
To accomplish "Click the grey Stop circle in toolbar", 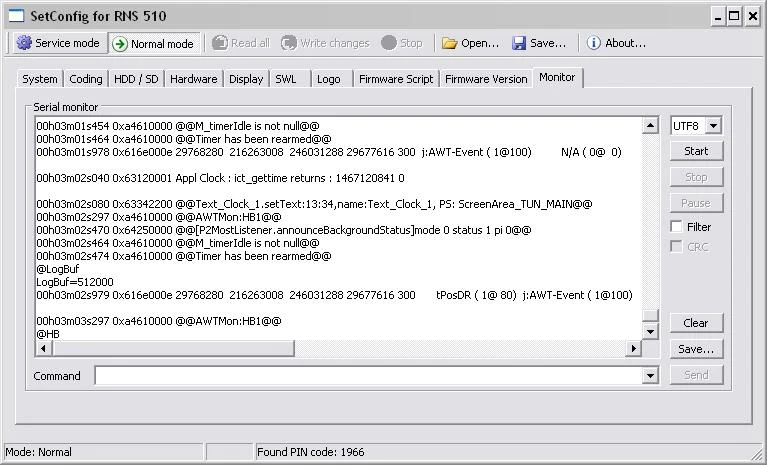I will tap(389, 43).
